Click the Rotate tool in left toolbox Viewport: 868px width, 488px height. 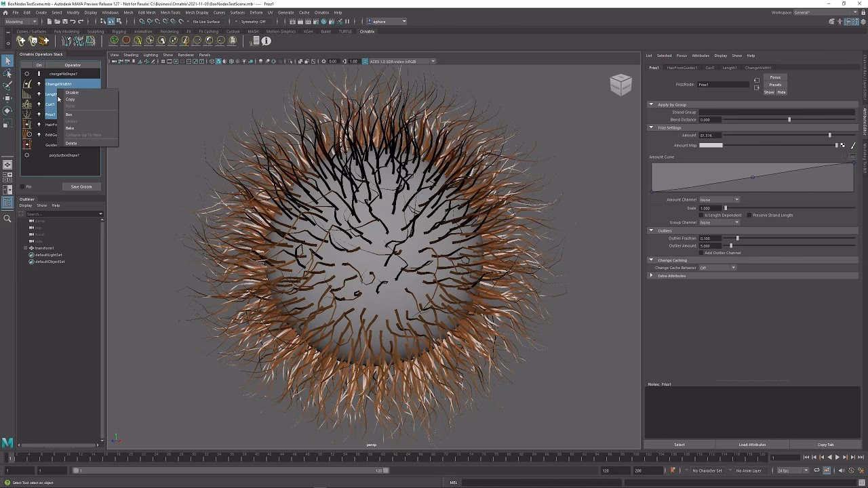click(7, 110)
